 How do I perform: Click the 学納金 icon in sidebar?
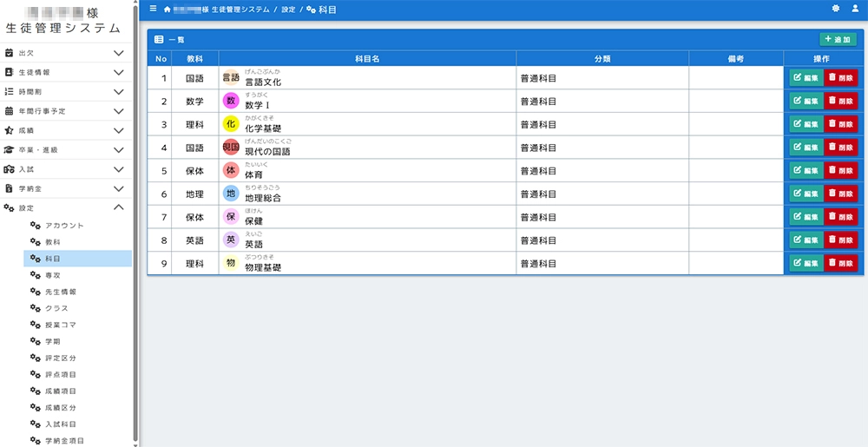click(x=10, y=188)
